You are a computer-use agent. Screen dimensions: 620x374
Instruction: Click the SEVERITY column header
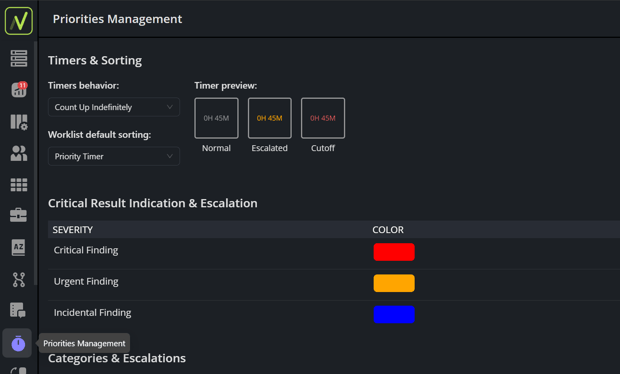73,230
